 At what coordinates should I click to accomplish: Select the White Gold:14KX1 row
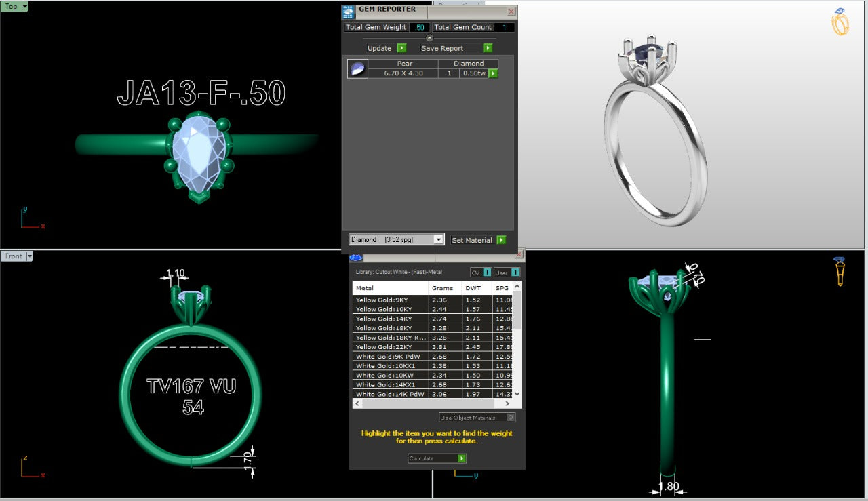tap(433, 385)
